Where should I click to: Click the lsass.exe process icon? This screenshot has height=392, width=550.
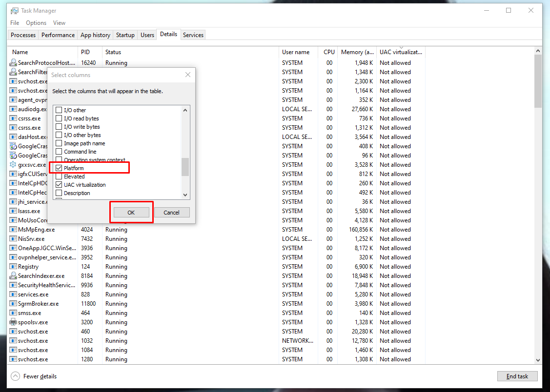[13, 211]
